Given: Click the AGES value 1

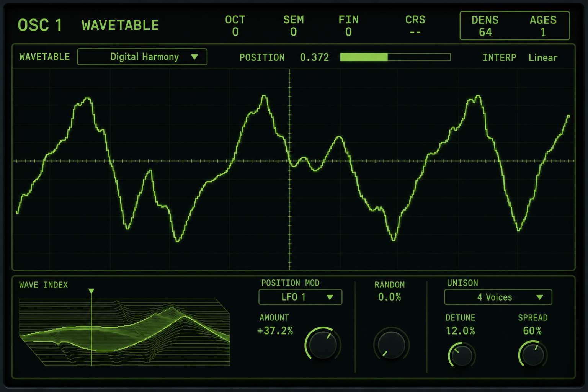Looking at the screenshot, I should click(x=543, y=32).
